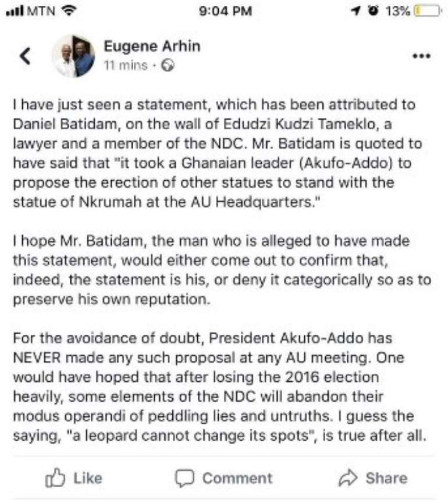This screenshot has width=448, height=504.
Task: Tap the first paragraph about Daniel Batidam
Action: [x=218, y=153]
